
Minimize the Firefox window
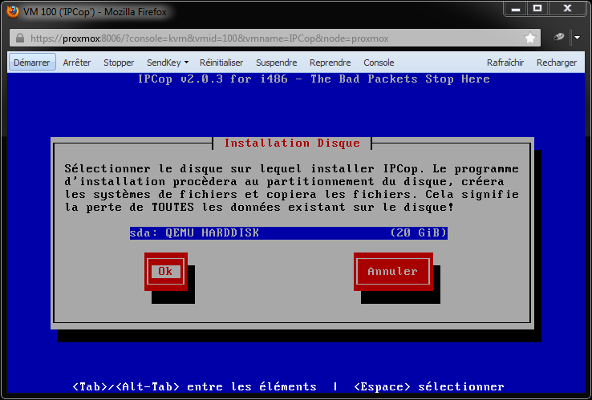(516, 9)
